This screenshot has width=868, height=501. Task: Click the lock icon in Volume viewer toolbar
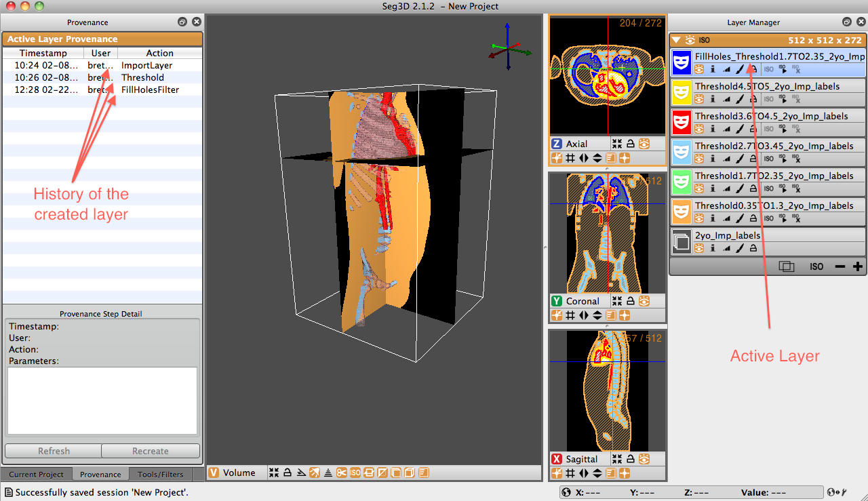(287, 473)
